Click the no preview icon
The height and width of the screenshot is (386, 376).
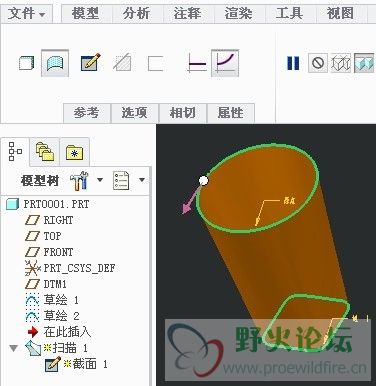click(318, 63)
